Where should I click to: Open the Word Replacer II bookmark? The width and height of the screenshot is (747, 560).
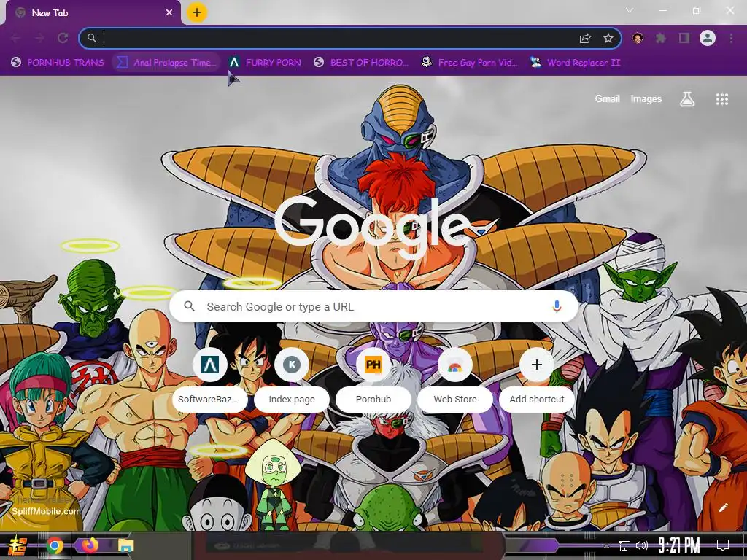click(x=576, y=63)
